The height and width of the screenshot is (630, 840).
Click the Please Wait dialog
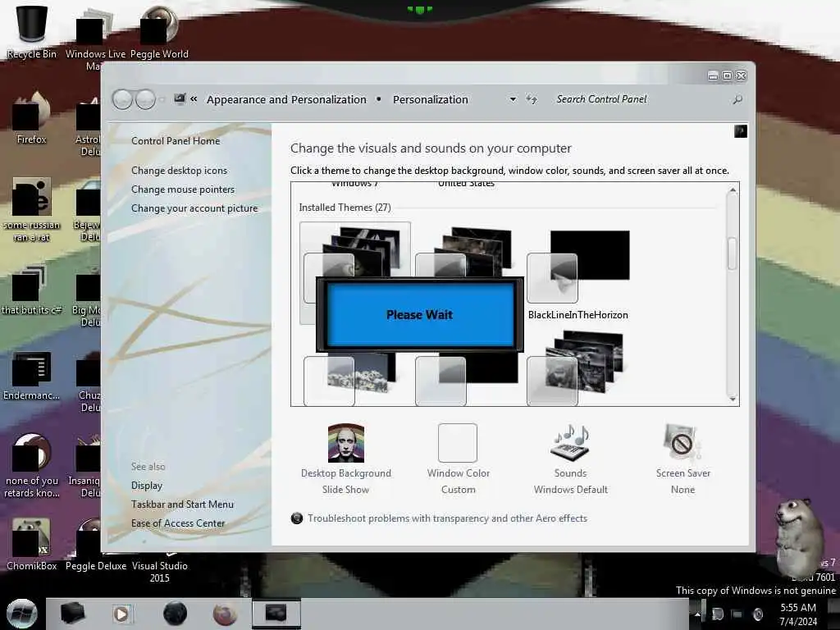coord(419,314)
